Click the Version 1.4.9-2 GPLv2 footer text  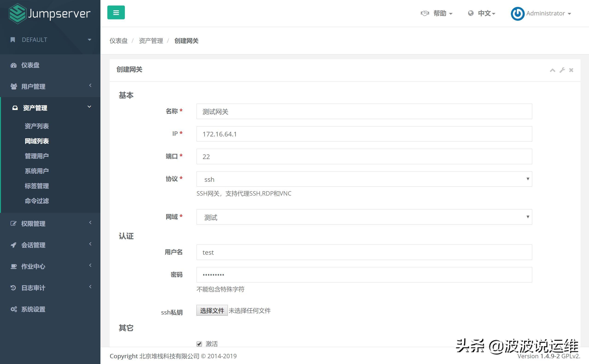549,356
